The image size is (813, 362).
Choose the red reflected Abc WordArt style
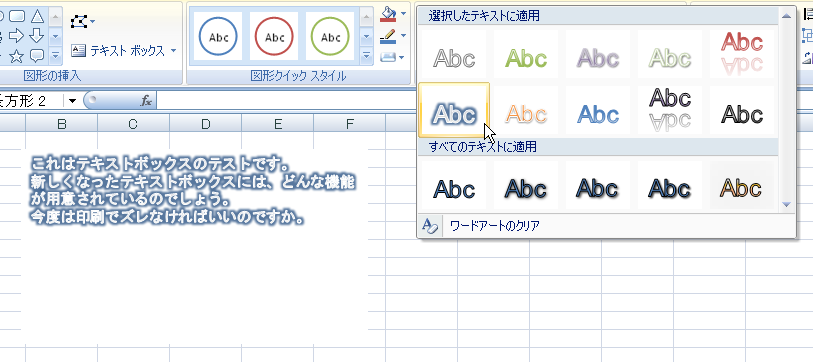741,53
